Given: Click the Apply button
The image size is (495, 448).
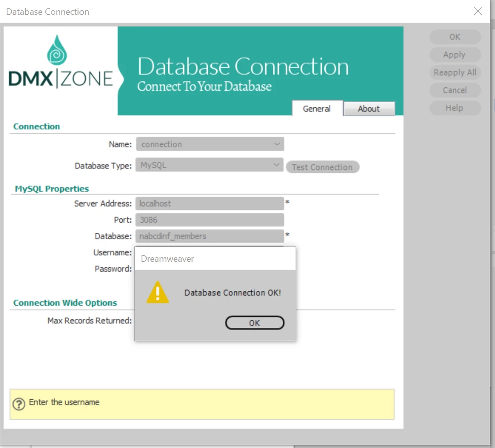Looking at the screenshot, I should point(455,55).
